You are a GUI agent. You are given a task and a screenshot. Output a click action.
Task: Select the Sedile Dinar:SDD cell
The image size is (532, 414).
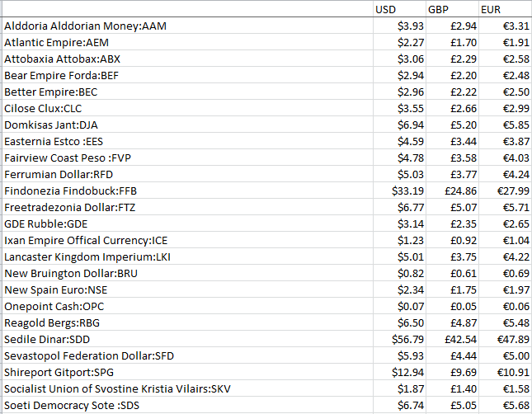187,339
